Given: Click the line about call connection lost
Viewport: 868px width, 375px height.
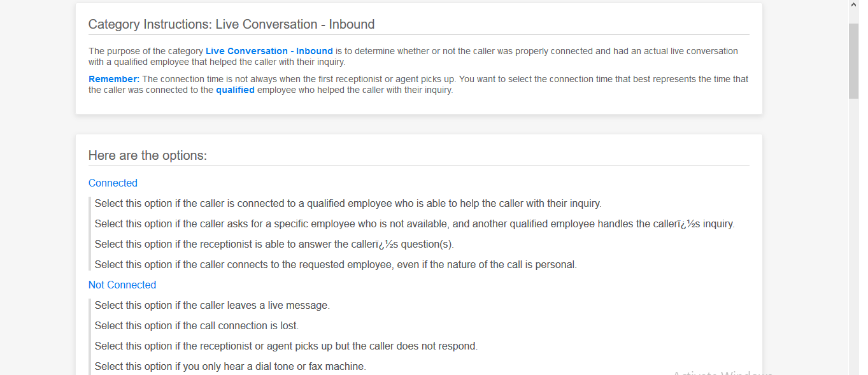Looking at the screenshot, I should pyautogui.click(x=196, y=326).
